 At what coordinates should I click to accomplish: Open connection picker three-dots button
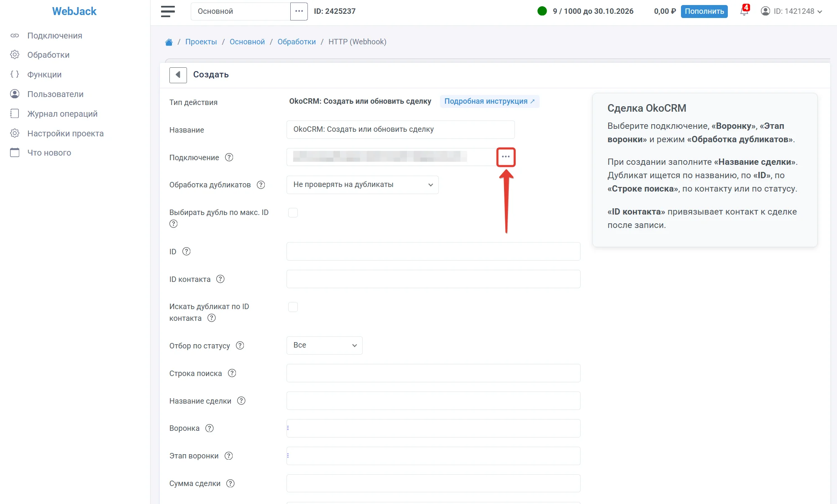click(x=506, y=157)
